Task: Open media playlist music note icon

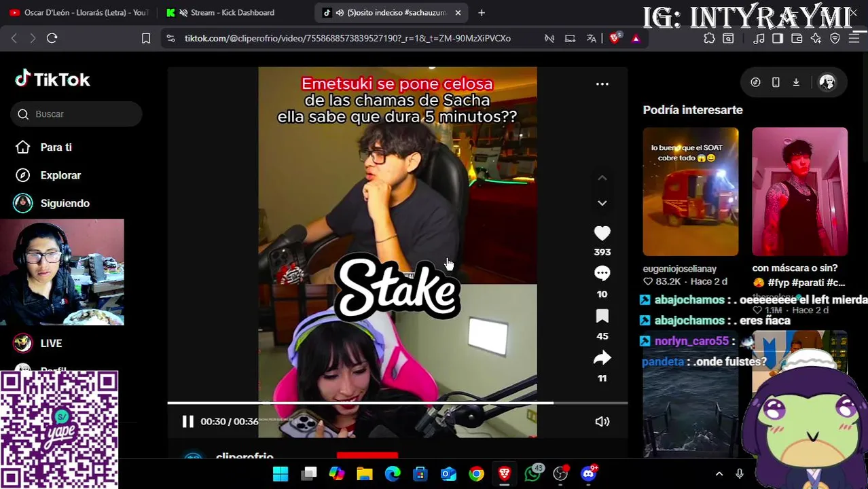Action: coord(759,39)
